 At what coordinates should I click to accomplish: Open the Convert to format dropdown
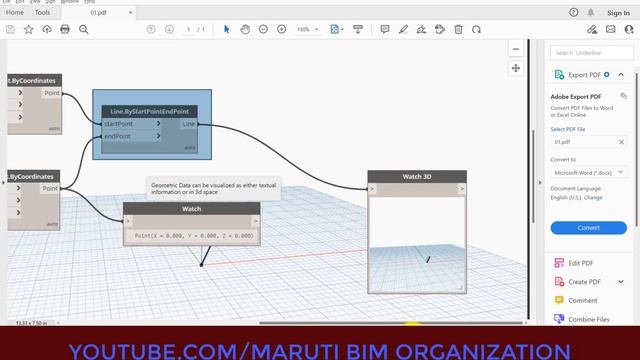589,173
